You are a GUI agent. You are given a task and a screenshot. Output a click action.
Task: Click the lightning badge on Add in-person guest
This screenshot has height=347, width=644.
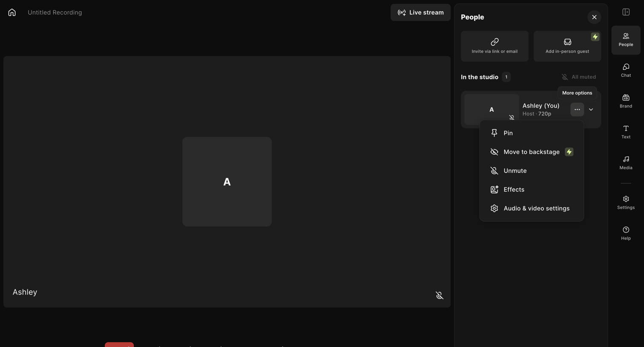[595, 37]
